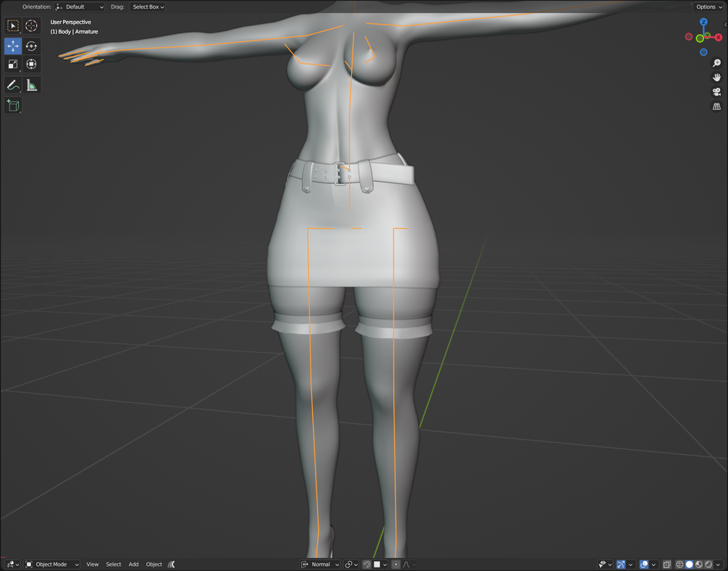
Task: Choose the Move tool
Action: tap(13, 46)
